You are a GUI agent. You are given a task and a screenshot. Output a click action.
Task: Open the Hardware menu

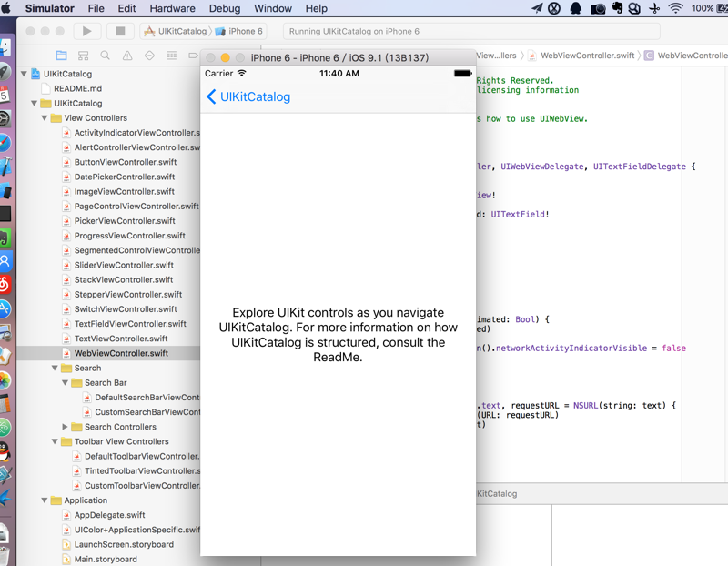coord(172,8)
